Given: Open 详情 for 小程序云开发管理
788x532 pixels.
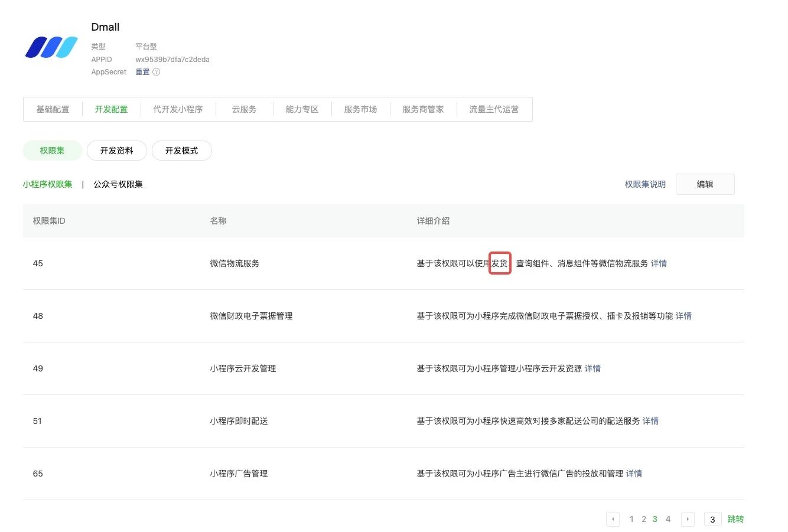Looking at the screenshot, I should click(x=592, y=368).
